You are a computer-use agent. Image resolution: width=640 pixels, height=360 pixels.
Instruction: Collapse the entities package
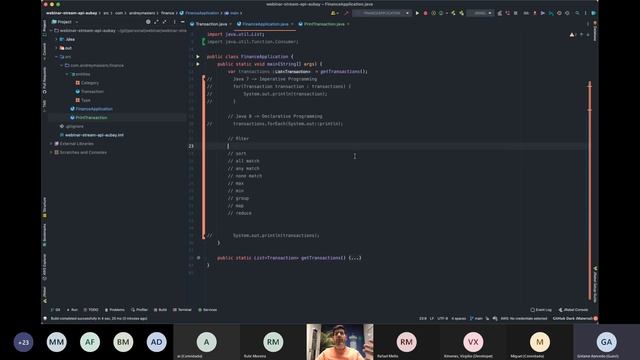click(67, 74)
